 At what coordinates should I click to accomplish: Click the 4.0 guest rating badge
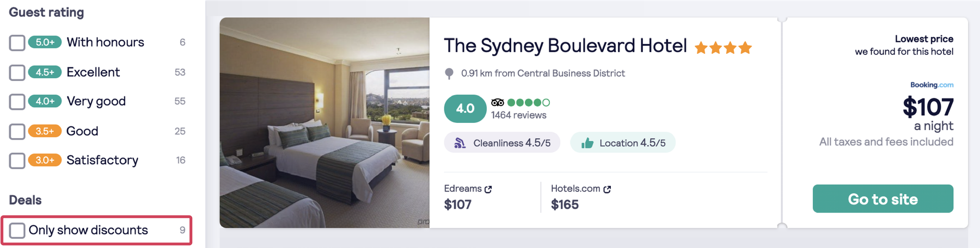coord(465,109)
